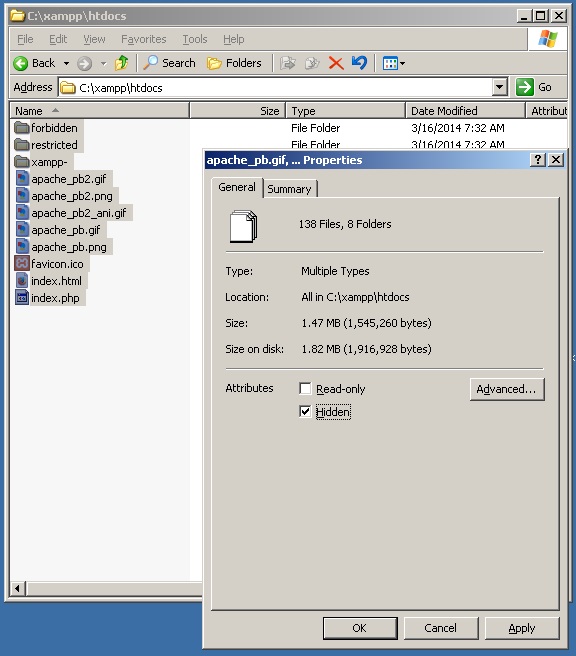Select the xampp- folder icon
Image resolution: width=576 pixels, height=656 pixels.
tap(22, 161)
